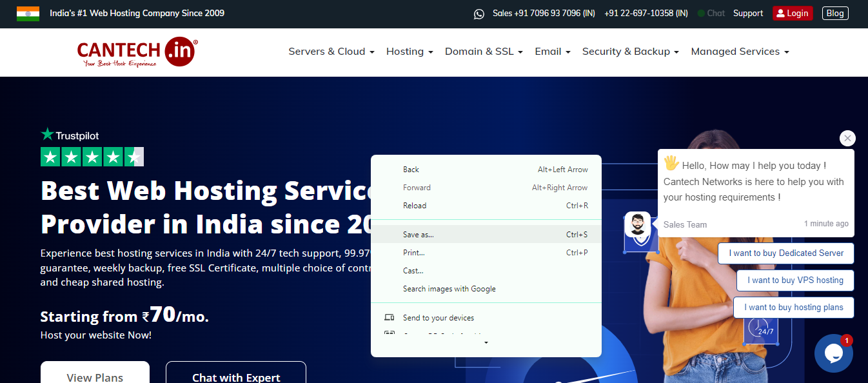The image size is (868, 383).
Task: Click the Sales Team label in chat
Action: pos(685,224)
